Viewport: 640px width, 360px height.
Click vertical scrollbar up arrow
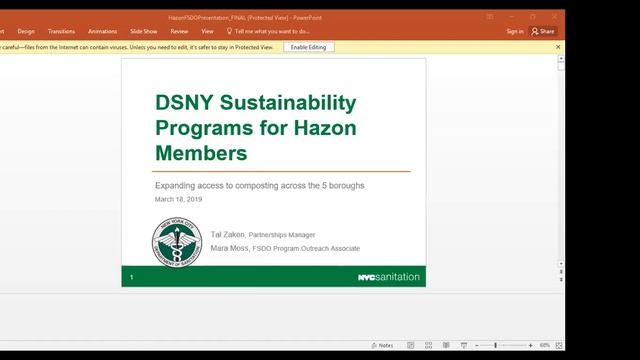click(561, 59)
